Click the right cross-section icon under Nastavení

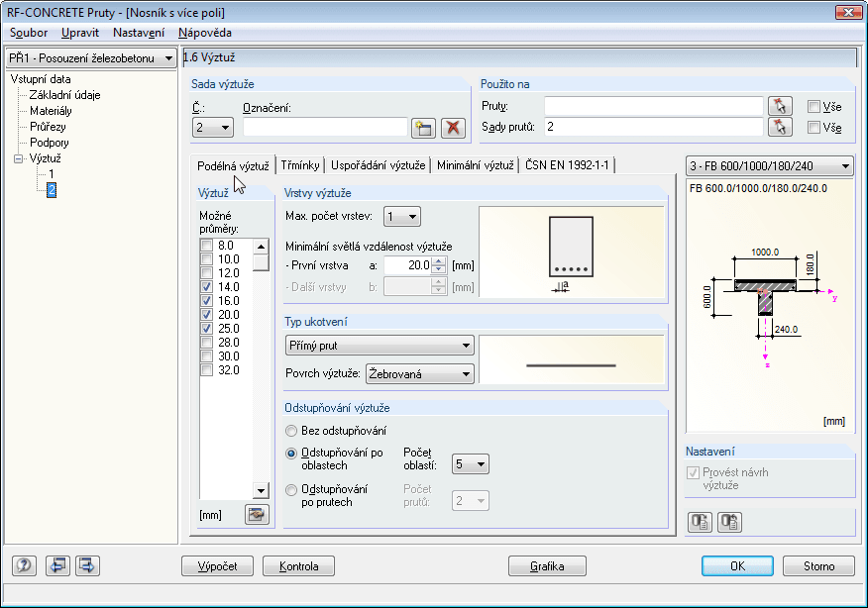pos(729,522)
